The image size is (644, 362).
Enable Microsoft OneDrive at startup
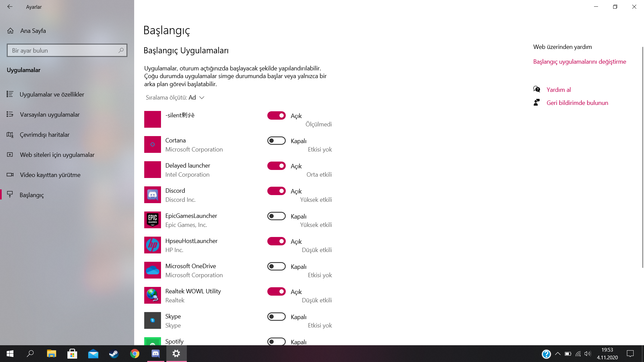276,266
